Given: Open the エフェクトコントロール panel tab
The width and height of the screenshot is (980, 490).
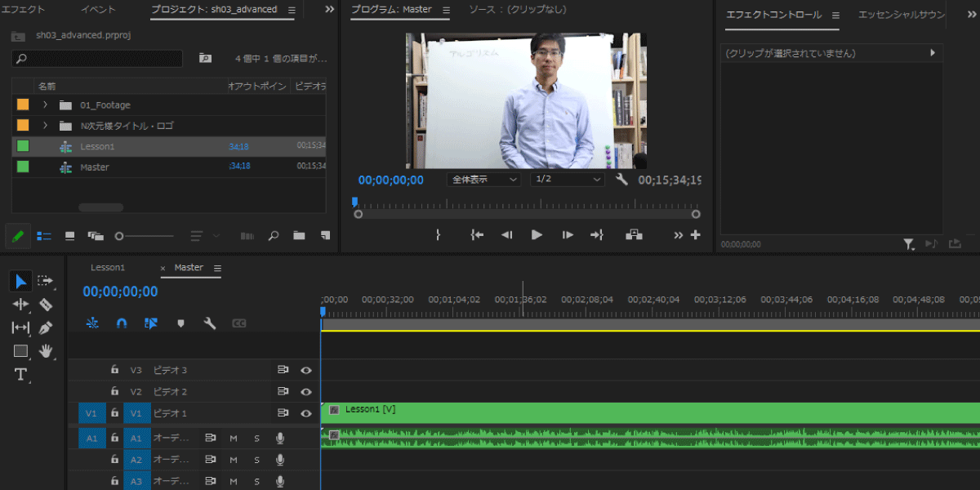Looking at the screenshot, I should (x=773, y=15).
